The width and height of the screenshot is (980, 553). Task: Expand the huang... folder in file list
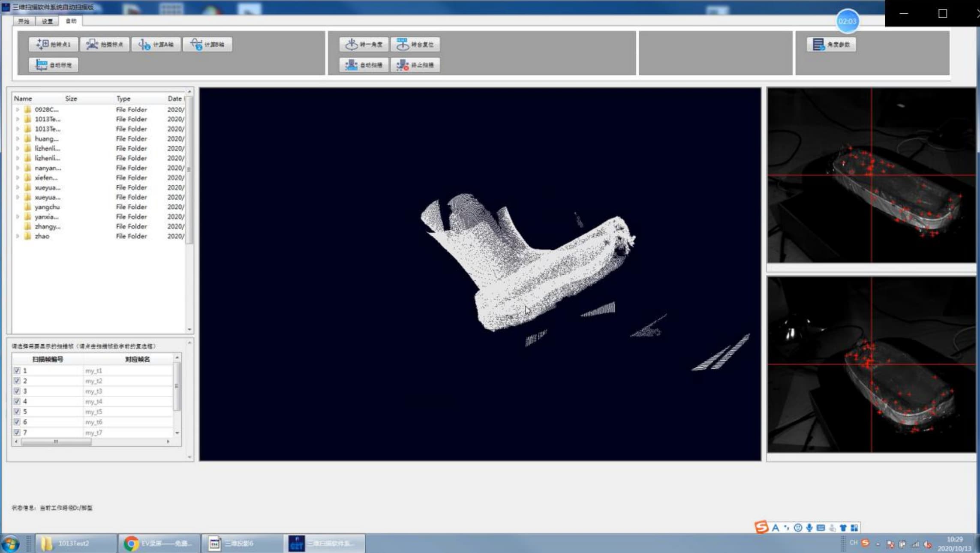coord(18,139)
